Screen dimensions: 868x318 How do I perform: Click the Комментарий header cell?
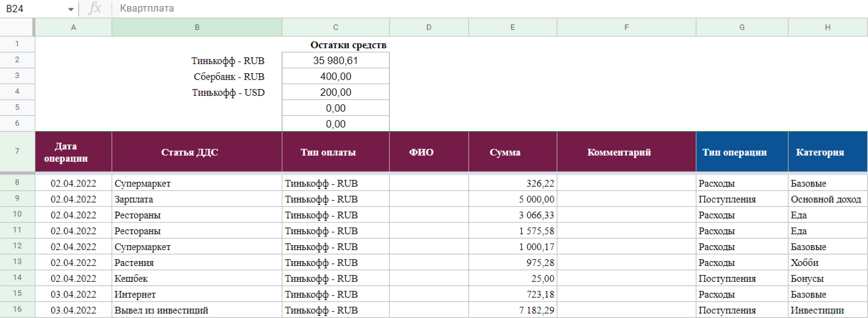click(x=626, y=152)
